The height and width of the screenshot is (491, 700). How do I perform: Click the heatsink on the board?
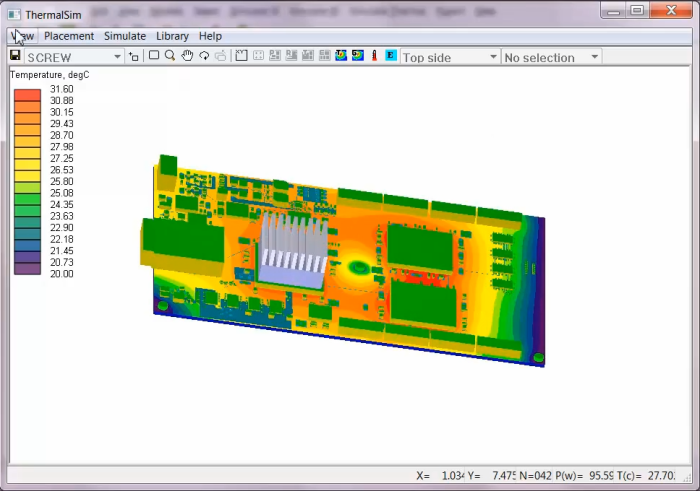pos(293,251)
